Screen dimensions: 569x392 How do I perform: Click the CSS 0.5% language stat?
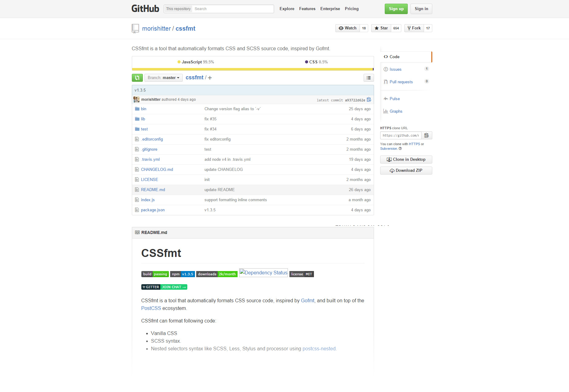tap(316, 62)
